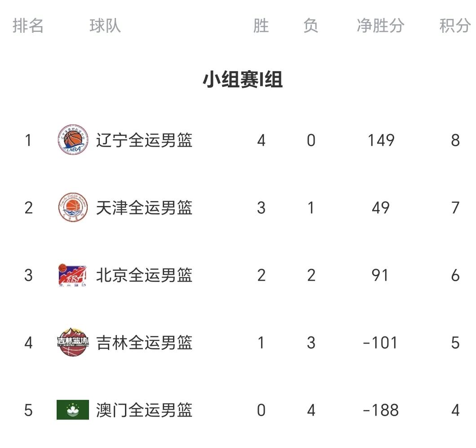Image resolution: width=476 pixels, height=448 pixels.
Task: Click Liaoning's point differential 149
Action: (x=381, y=140)
